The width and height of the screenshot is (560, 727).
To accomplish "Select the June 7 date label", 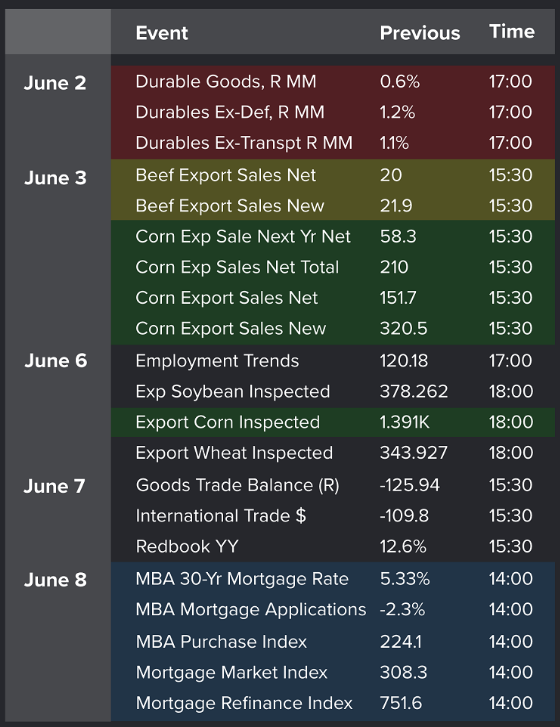I will click(x=54, y=486).
